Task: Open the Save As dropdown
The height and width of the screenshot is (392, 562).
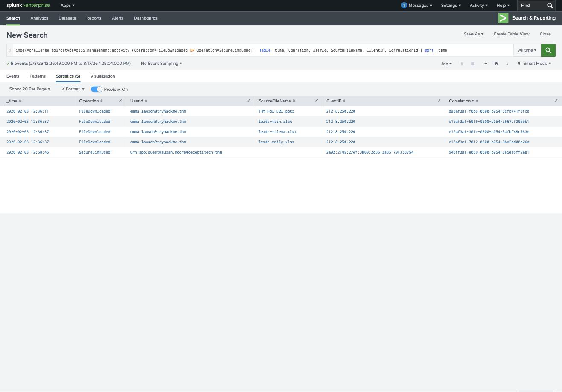Action: pos(474,34)
